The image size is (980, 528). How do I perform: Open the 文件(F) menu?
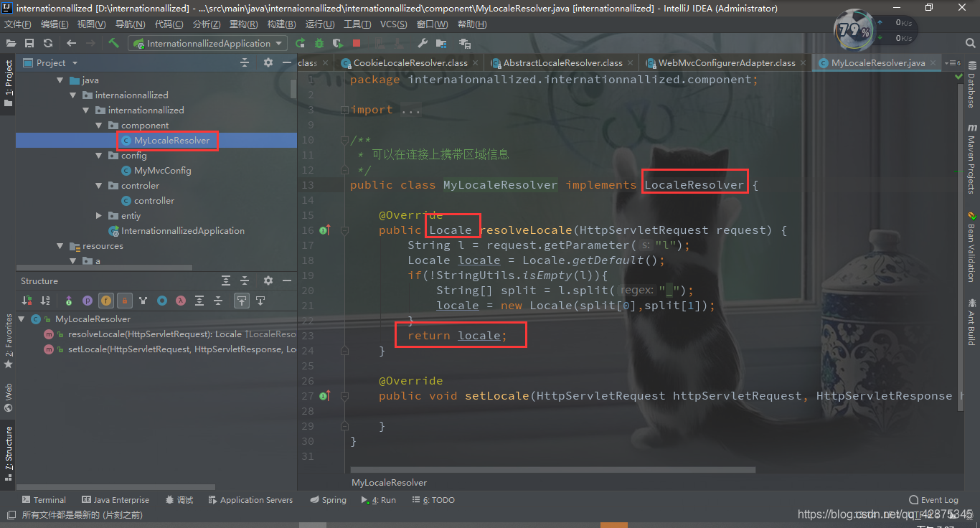click(x=18, y=24)
